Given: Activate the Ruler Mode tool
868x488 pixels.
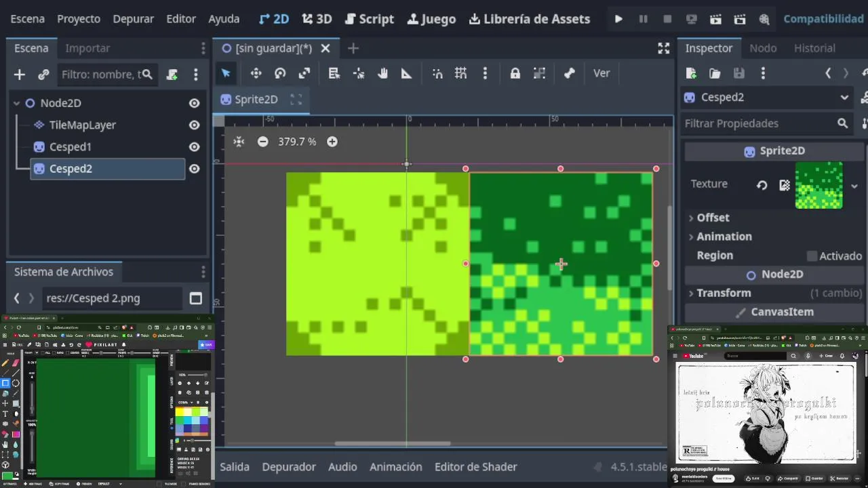Looking at the screenshot, I should pos(407,73).
